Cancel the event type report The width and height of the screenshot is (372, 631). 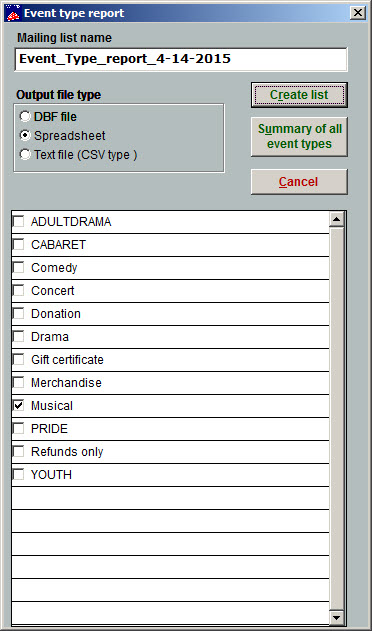299,182
